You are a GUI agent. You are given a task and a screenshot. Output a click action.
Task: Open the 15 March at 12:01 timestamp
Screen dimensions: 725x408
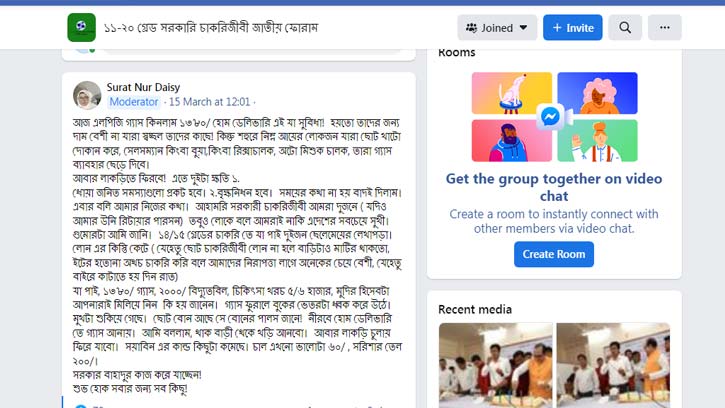pyautogui.click(x=209, y=102)
